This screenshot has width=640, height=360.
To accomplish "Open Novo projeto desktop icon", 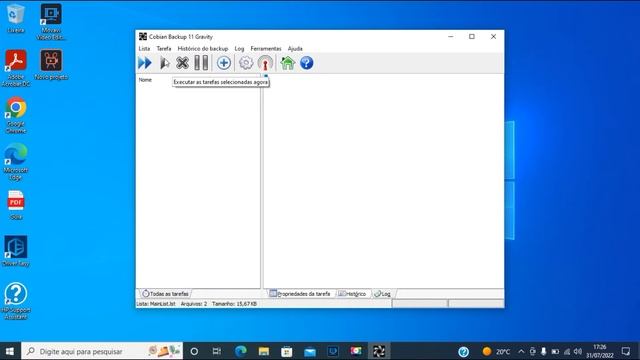I will (51, 64).
